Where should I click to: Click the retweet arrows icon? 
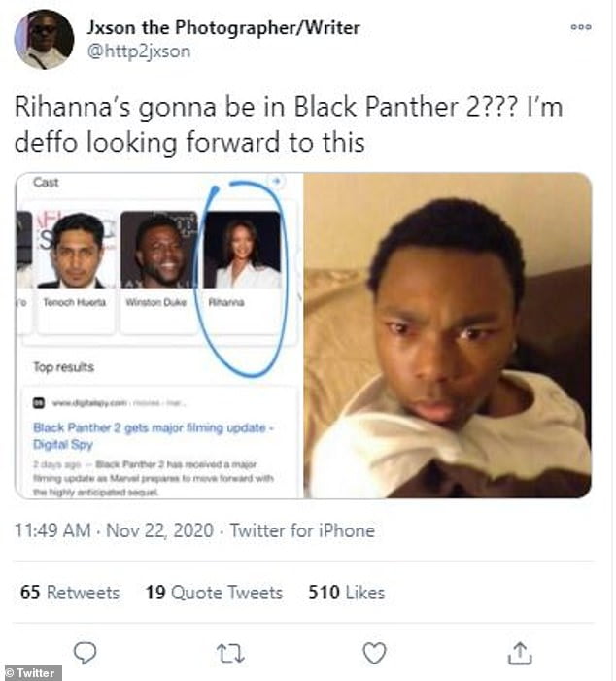click(229, 653)
